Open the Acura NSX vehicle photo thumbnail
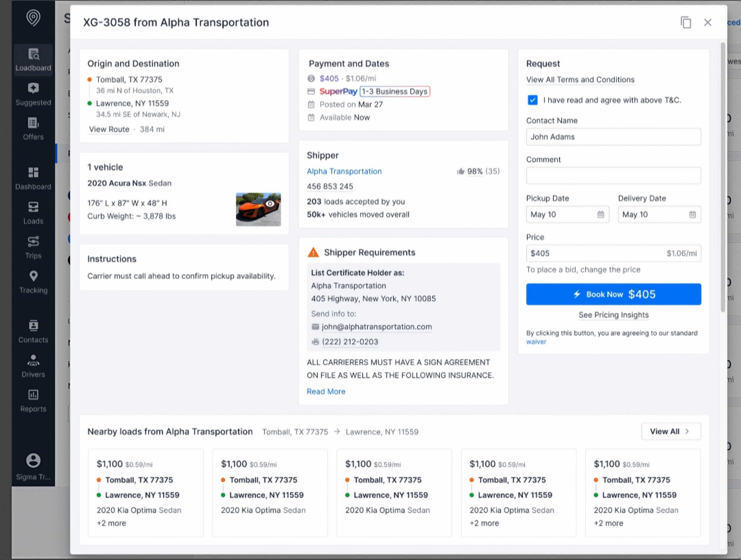The image size is (741, 560). tap(258, 210)
